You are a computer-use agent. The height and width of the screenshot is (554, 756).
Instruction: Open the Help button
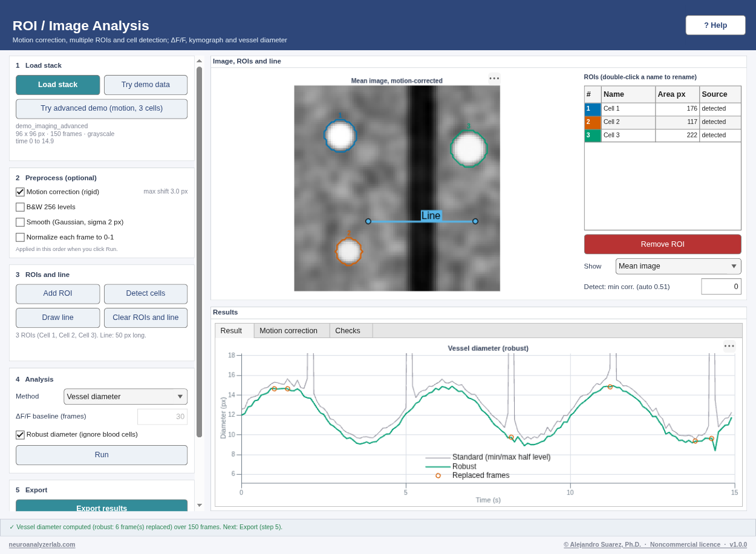coord(715,25)
